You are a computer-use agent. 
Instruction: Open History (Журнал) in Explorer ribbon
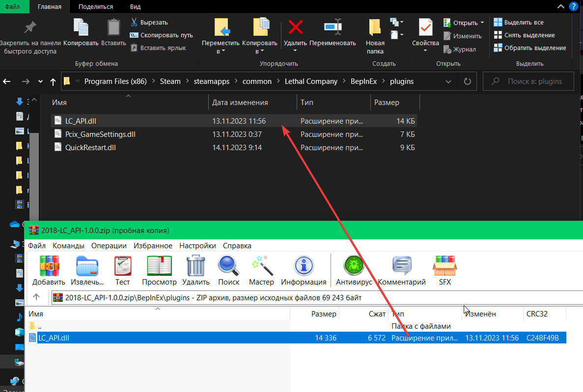tap(460, 50)
